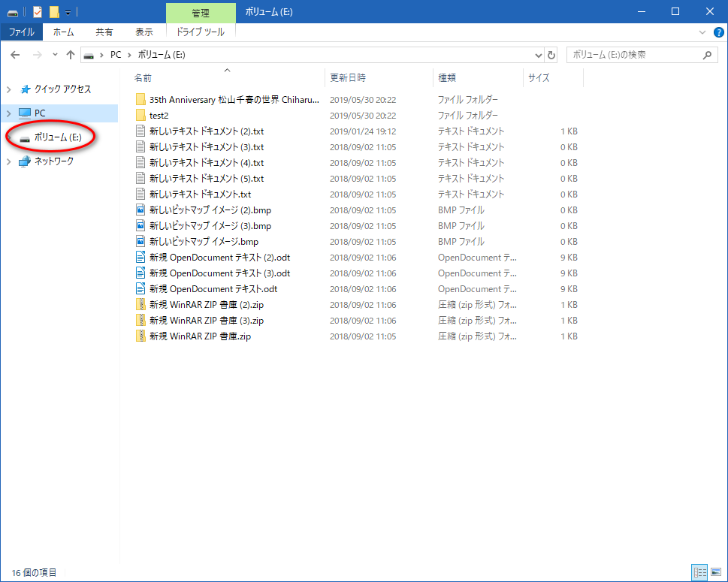This screenshot has width=728, height=582.
Task: Click the Refresh button beside address bar
Action: tap(551, 55)
